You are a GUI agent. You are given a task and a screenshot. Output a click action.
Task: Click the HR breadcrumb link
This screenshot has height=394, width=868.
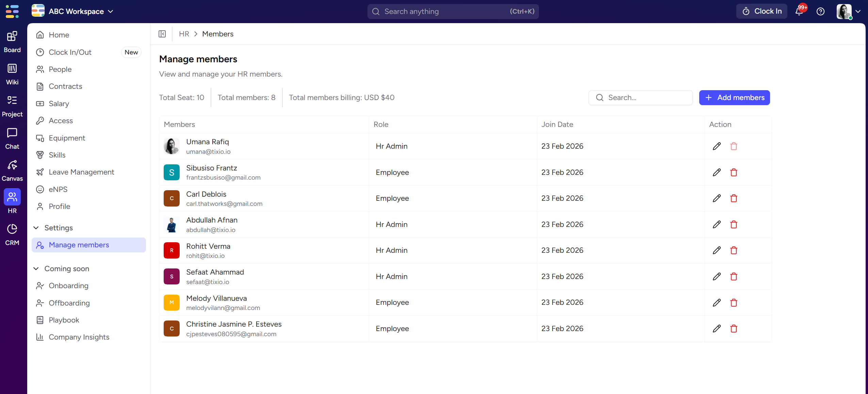(184, 34)
